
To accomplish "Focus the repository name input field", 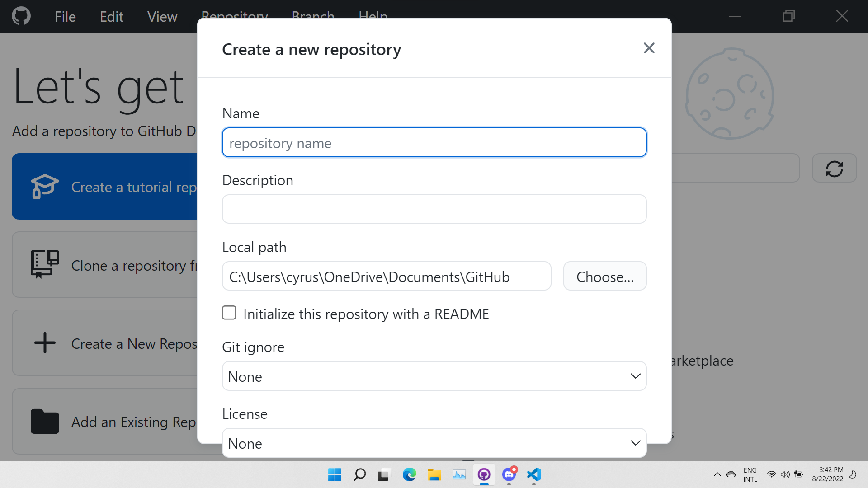I will pyautogui.click(x=434, y=143).
